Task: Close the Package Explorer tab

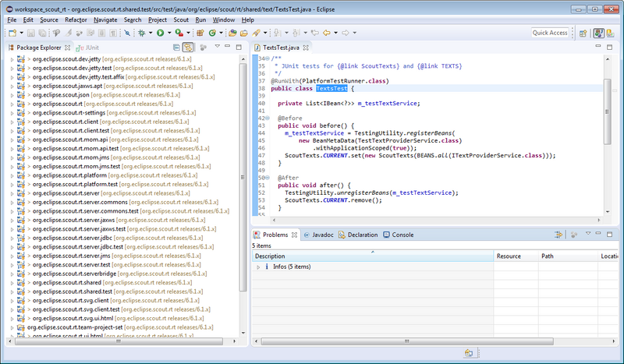Action: click(68, 48)
